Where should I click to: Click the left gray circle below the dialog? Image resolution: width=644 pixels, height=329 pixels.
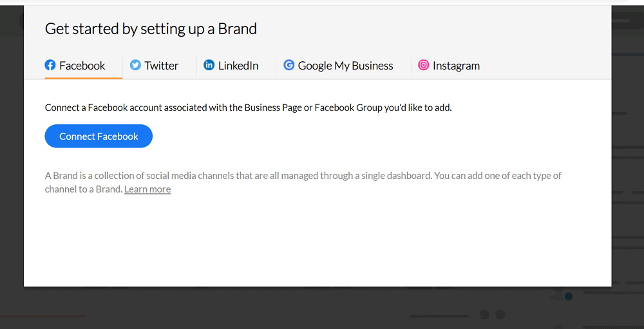click(484, 315)
